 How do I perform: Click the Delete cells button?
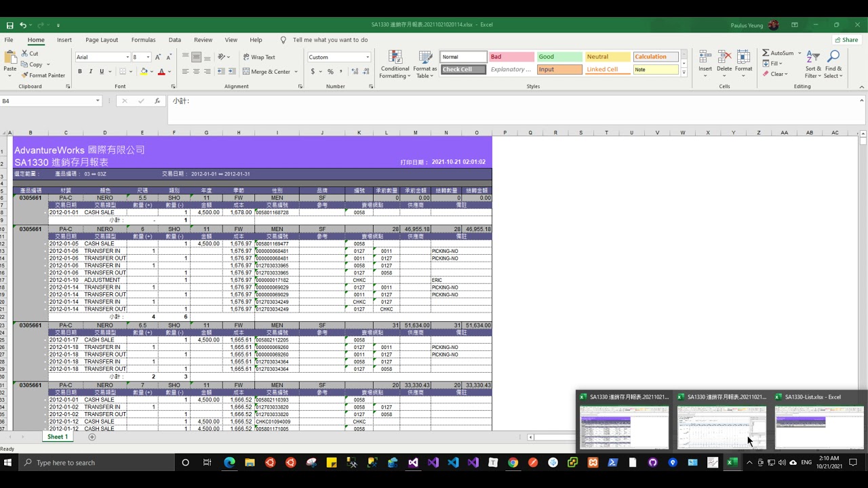click(724, 64)
